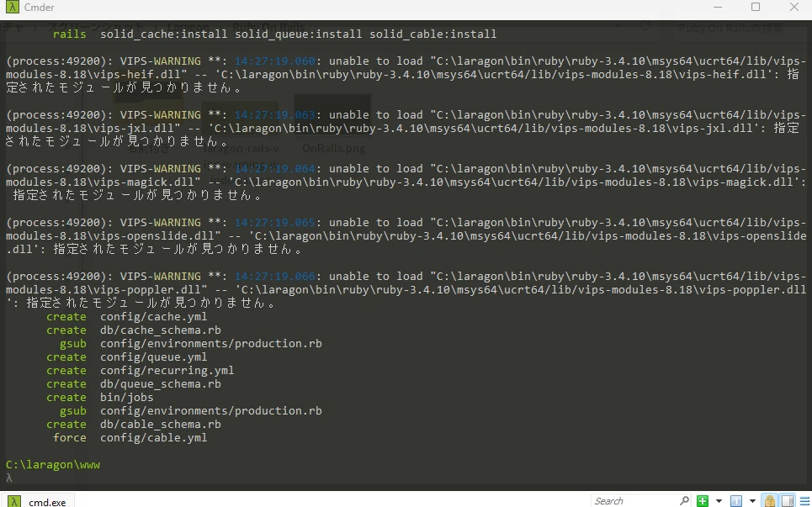
Task: Click the 'bin/jobs' output line
Action: [127, 398]
